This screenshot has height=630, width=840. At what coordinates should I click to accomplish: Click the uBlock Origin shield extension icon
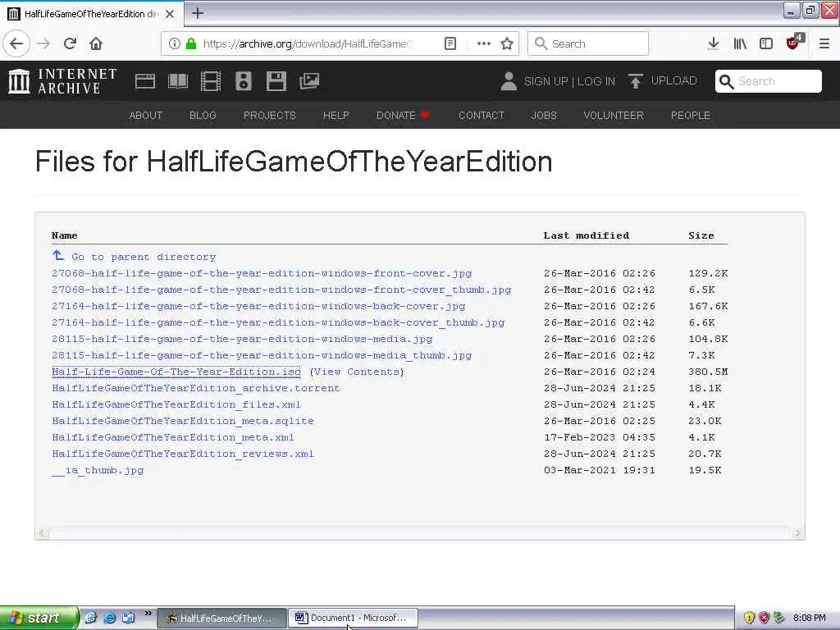pyautogui.click(x=793, y=43)
